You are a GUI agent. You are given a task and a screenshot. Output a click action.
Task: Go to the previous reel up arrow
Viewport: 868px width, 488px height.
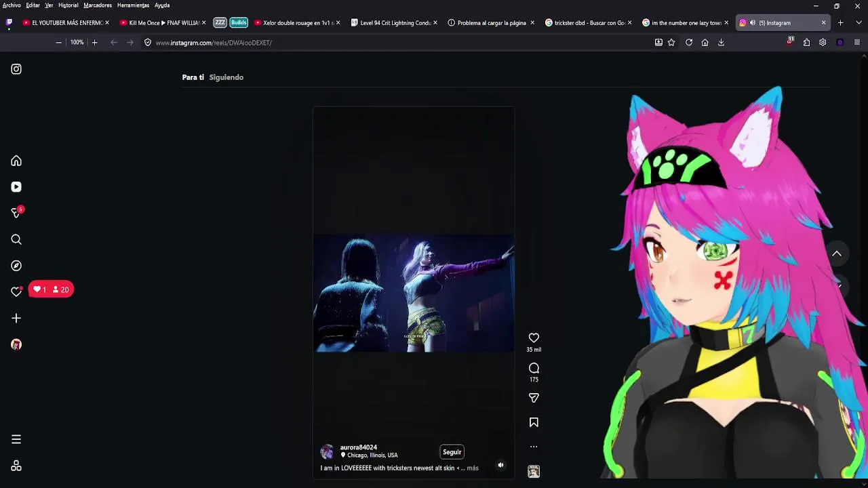[x=837, y=253]
